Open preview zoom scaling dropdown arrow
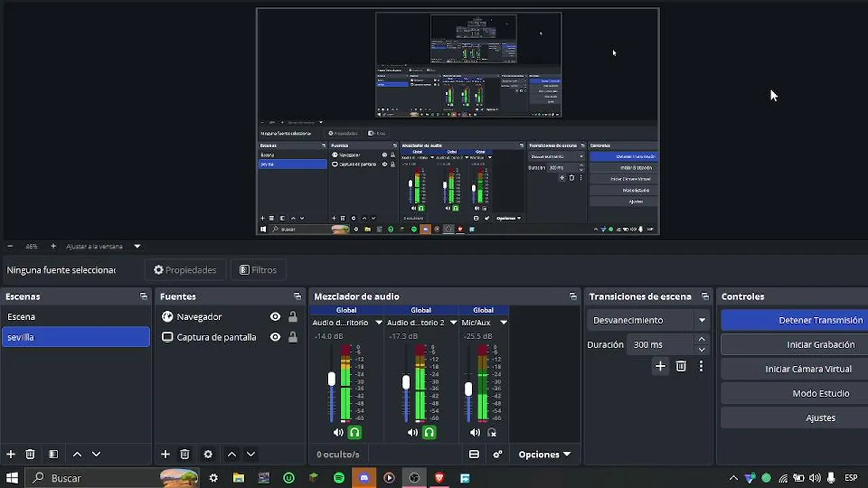The height and width of the screenshot is (488, 868). pos(137,246)
